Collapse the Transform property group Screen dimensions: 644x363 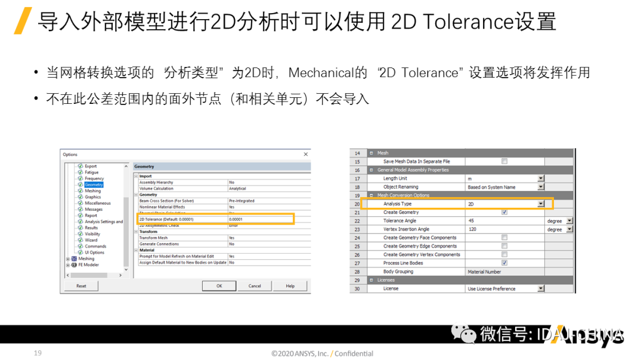pos(136,232)
